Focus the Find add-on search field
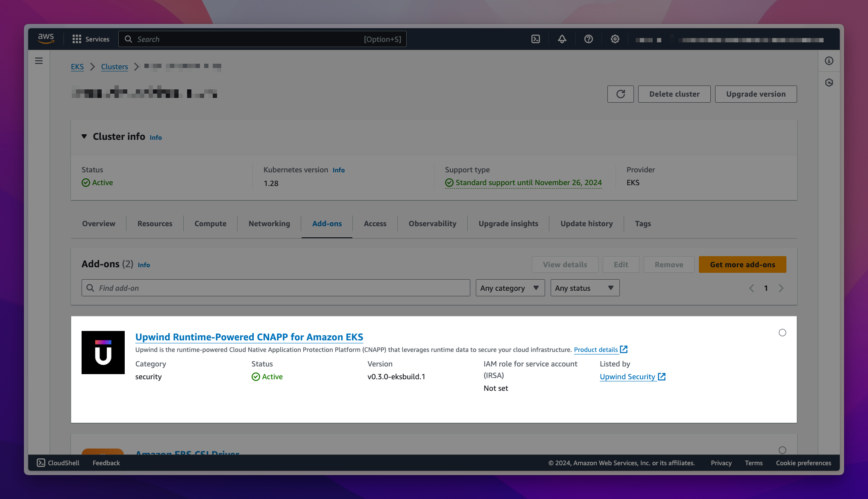 [x=276, y=288]
